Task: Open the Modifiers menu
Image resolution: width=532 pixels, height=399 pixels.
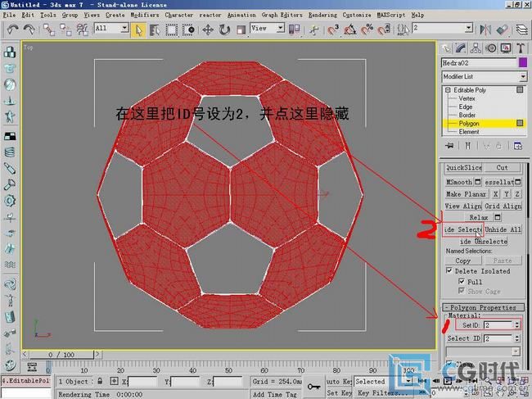Action: (145, 15)
